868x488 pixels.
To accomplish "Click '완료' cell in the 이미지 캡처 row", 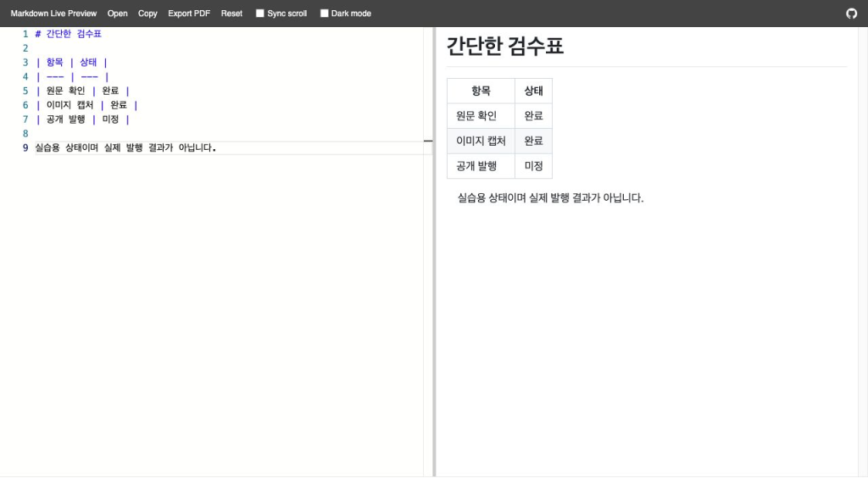I will click(x=534, y=141).
